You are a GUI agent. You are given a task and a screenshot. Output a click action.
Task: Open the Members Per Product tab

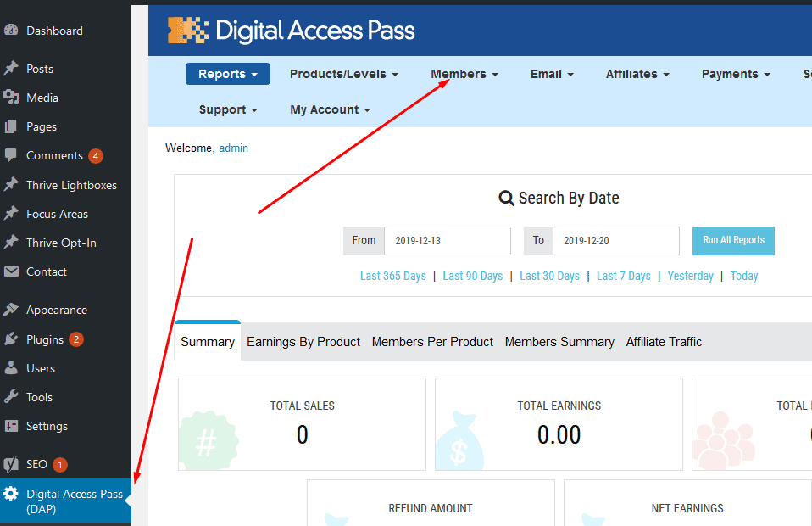(432, 342)
